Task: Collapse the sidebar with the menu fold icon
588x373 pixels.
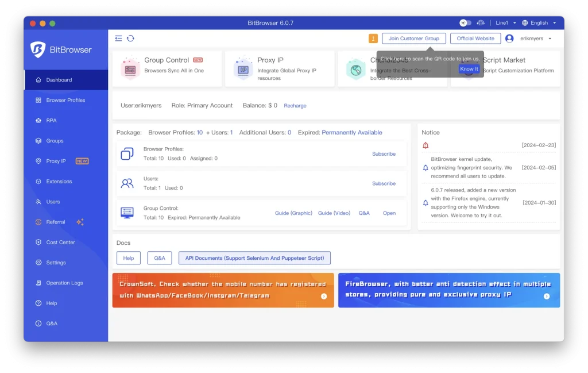Action: tap(118, 39)
